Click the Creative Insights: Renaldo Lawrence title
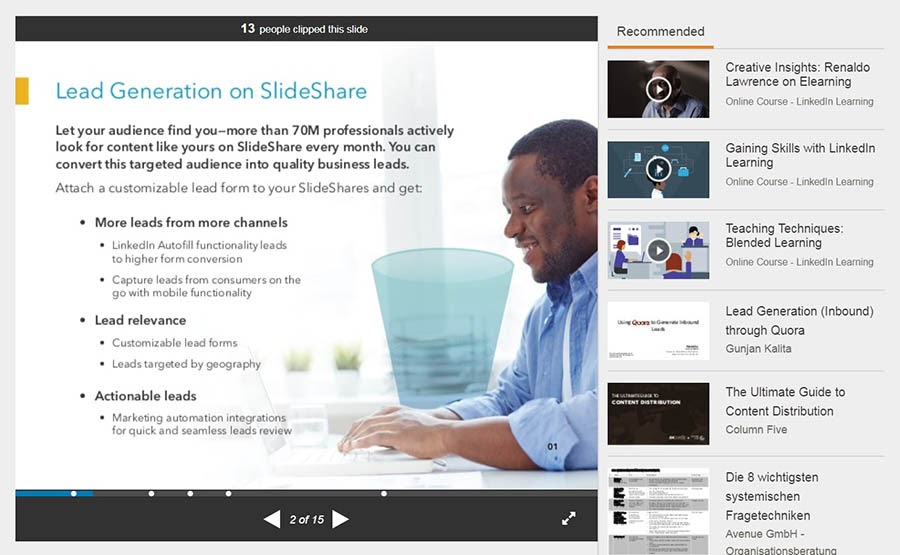The width and height of the screenshot is (900, 555). click(797, 75)
